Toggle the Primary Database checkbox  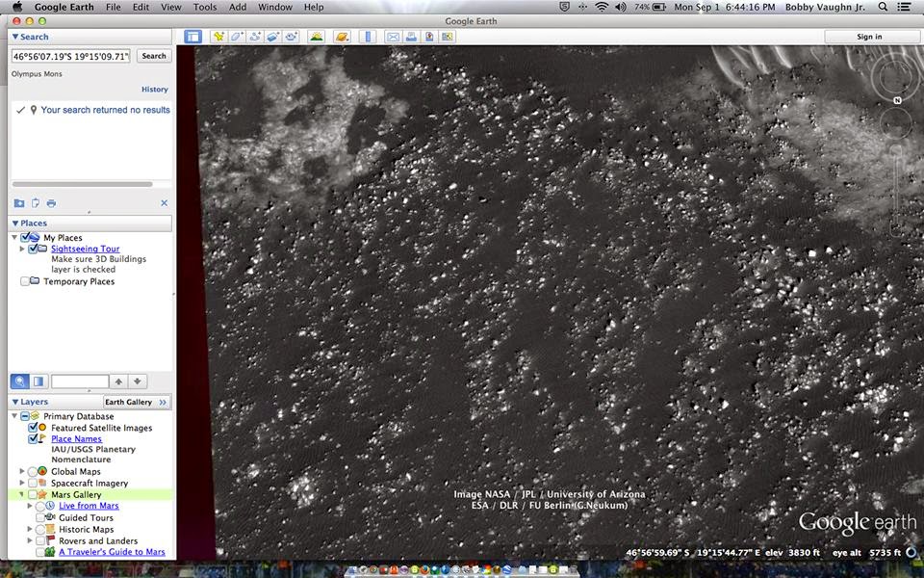point(25,416)
